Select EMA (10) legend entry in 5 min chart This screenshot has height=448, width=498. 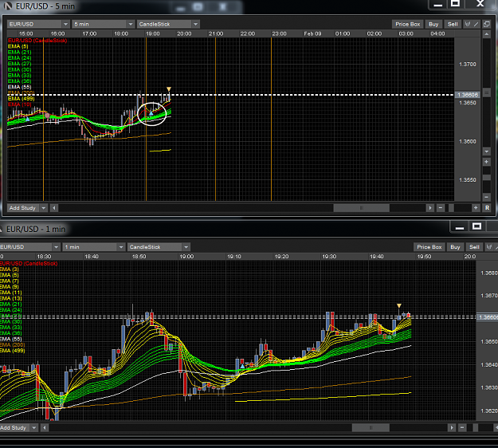point(20,104)
